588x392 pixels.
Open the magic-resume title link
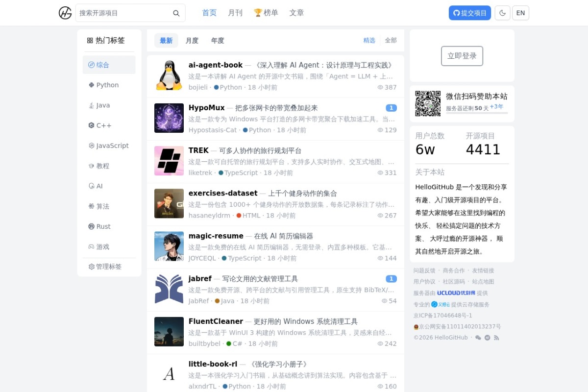click(216, 236)
